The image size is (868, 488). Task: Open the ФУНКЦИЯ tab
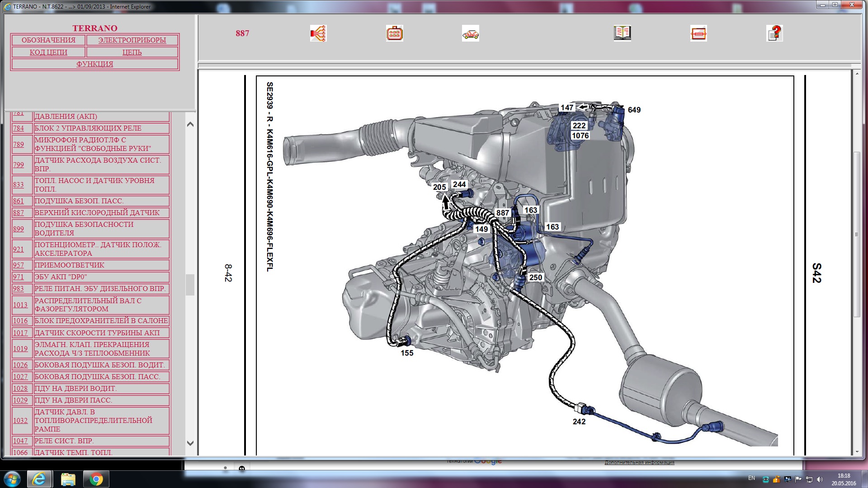pos(95,64)
